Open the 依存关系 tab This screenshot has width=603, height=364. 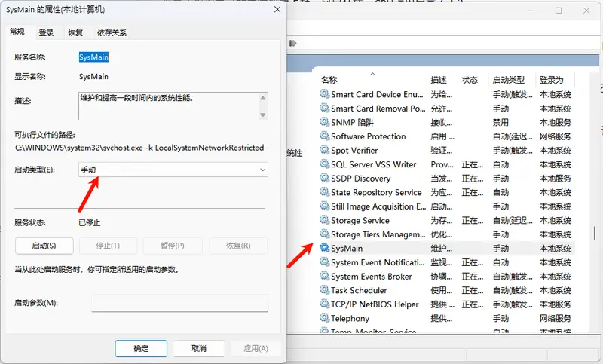coord(112,32)
